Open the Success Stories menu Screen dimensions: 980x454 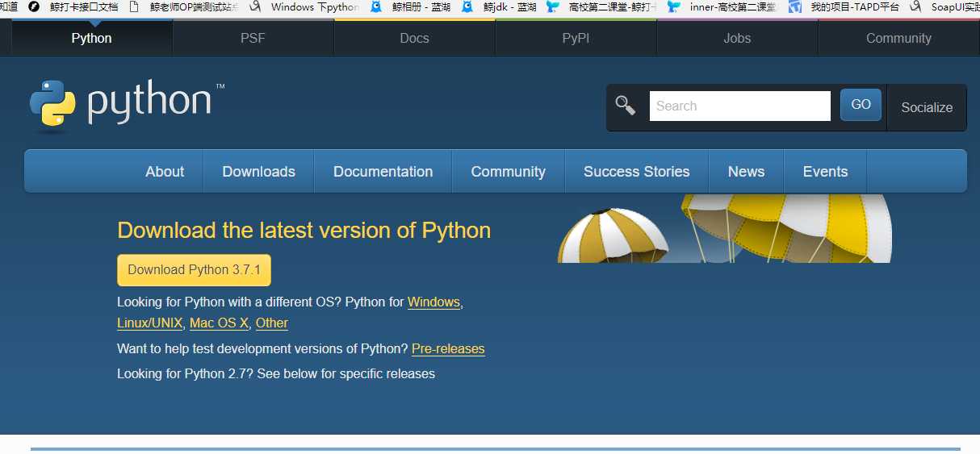click(636, 172)
